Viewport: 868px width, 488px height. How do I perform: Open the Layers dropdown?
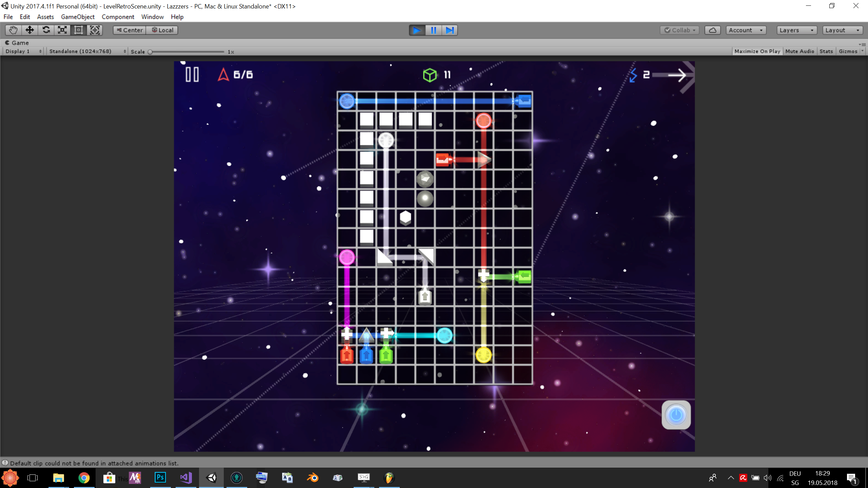click(796, 30)
